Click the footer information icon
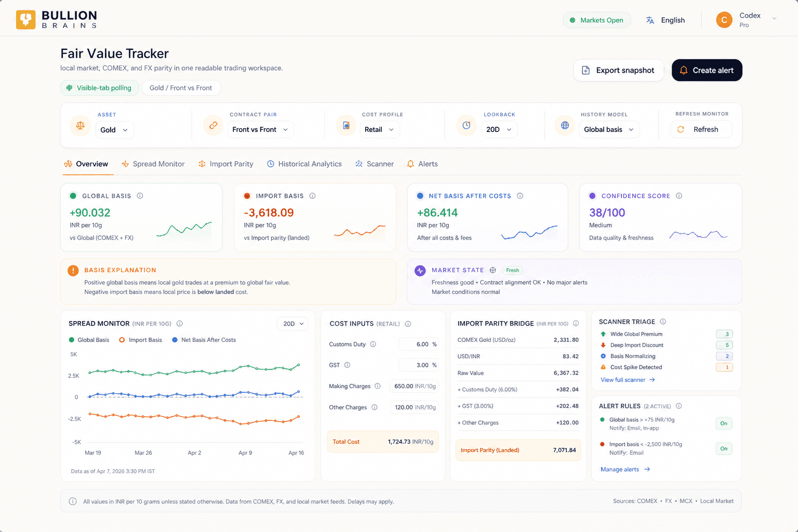The height and width of the screenshot is (532, 798). (73, 501)
